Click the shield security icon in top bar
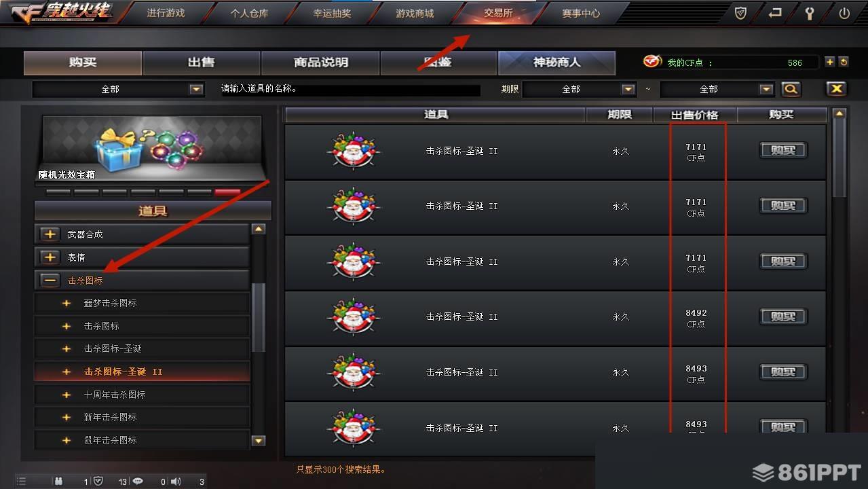868x489 pixels. (742, 13)
